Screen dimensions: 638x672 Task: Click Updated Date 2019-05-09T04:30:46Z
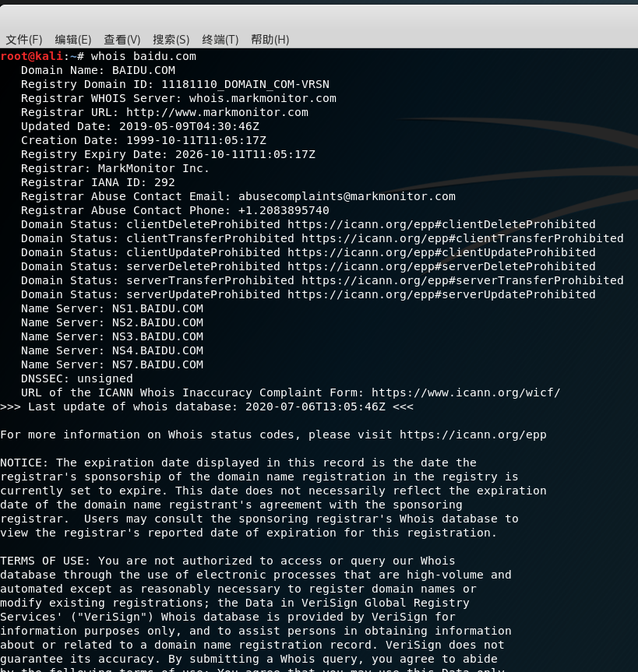pos(189,126)
